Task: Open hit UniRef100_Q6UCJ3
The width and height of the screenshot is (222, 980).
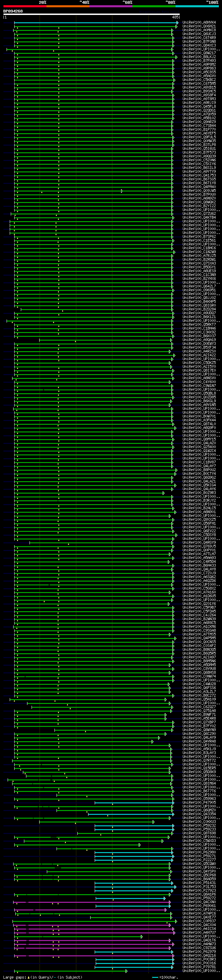Action: pyautogui.click(x=199, y=34)
